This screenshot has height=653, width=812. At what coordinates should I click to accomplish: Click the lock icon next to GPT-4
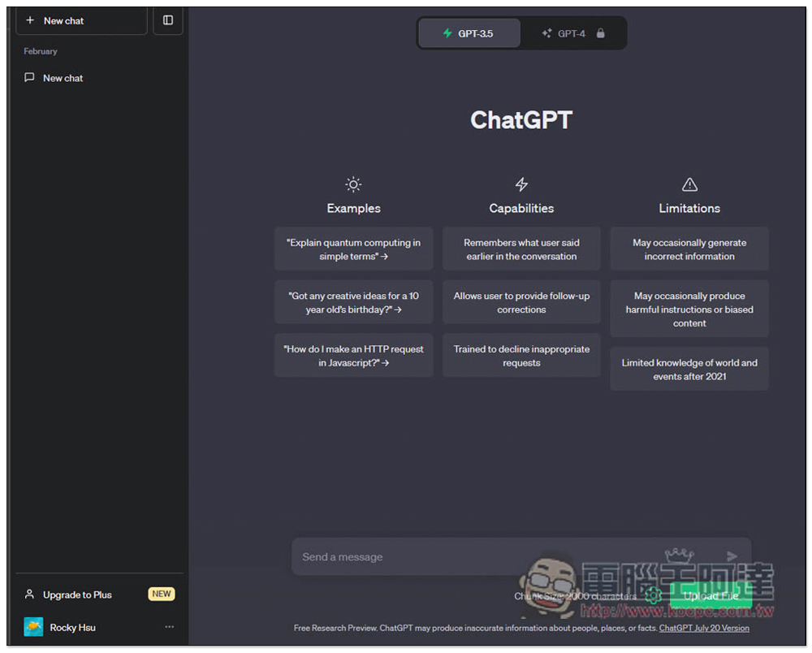[600, 33]
